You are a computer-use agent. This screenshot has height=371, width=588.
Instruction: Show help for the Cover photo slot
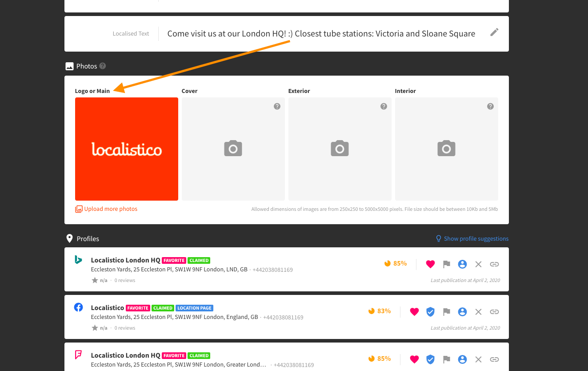coord(277,106)
